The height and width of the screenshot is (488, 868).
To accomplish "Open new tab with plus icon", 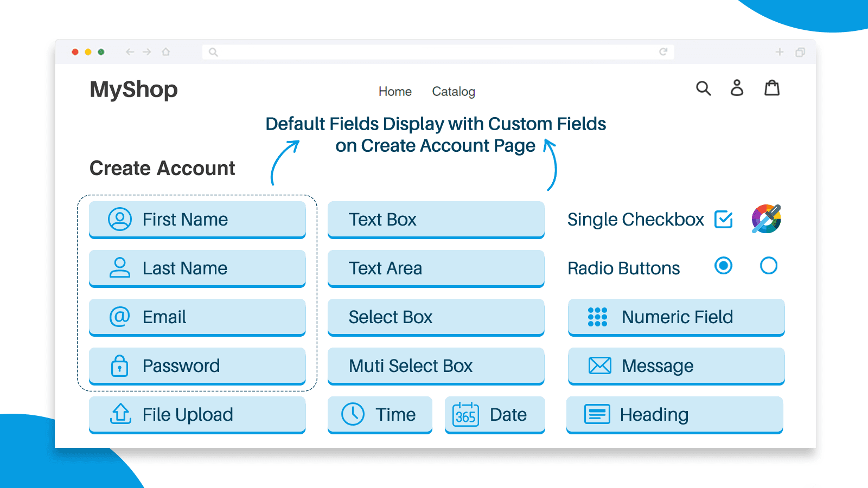I will coord(780,52).
